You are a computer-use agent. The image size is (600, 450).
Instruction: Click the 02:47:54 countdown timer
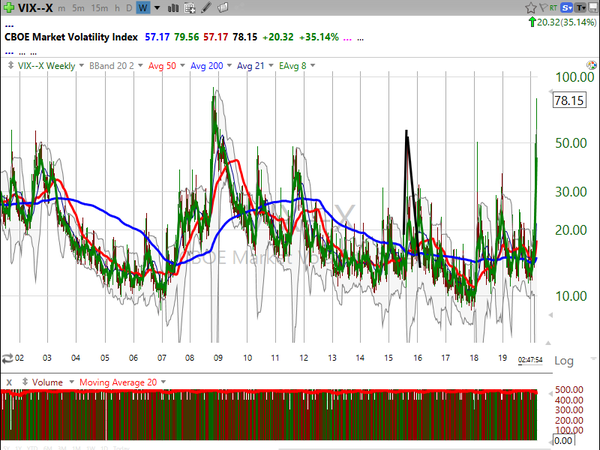pos(530,360)
